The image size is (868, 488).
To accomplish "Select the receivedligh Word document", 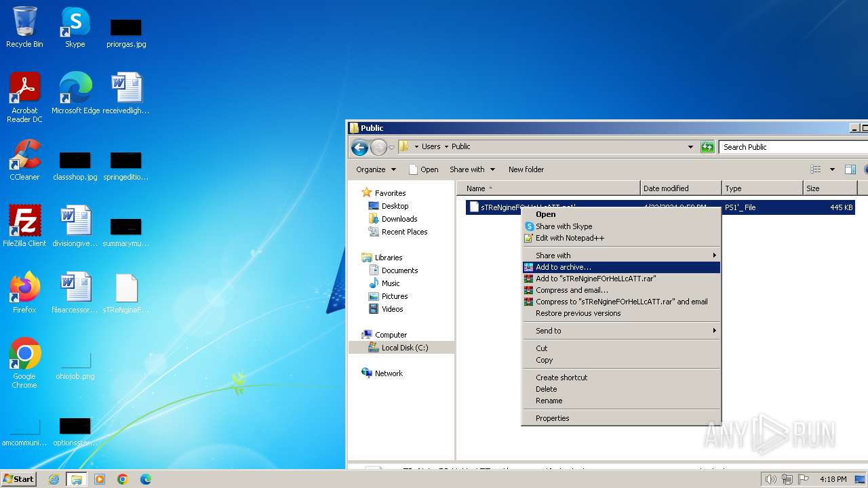I will 126,93.
